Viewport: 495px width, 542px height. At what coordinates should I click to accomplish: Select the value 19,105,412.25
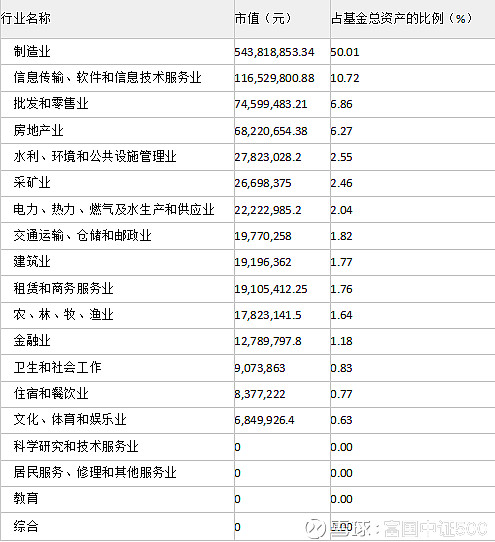271,289
